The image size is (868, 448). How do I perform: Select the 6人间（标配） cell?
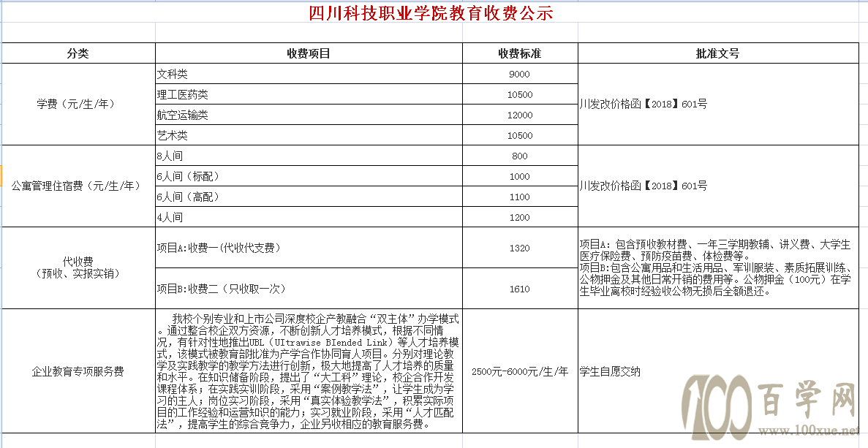tap(309, 176)
